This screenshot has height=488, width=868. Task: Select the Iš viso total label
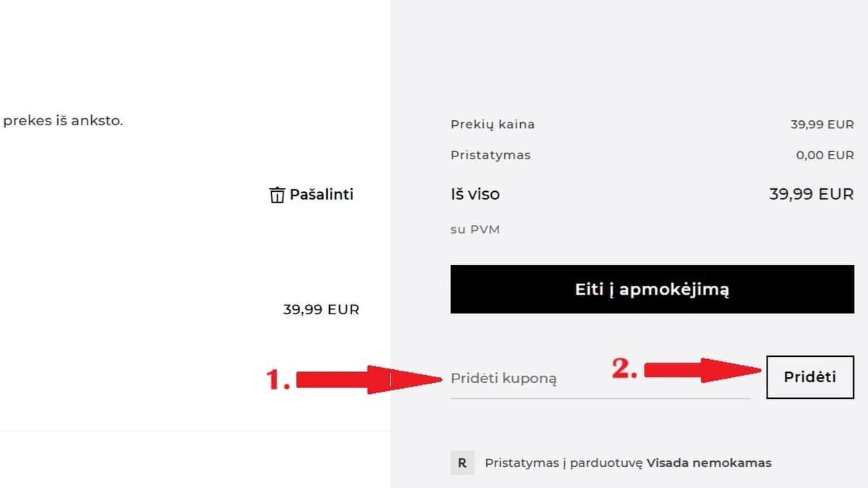[475, 194]
